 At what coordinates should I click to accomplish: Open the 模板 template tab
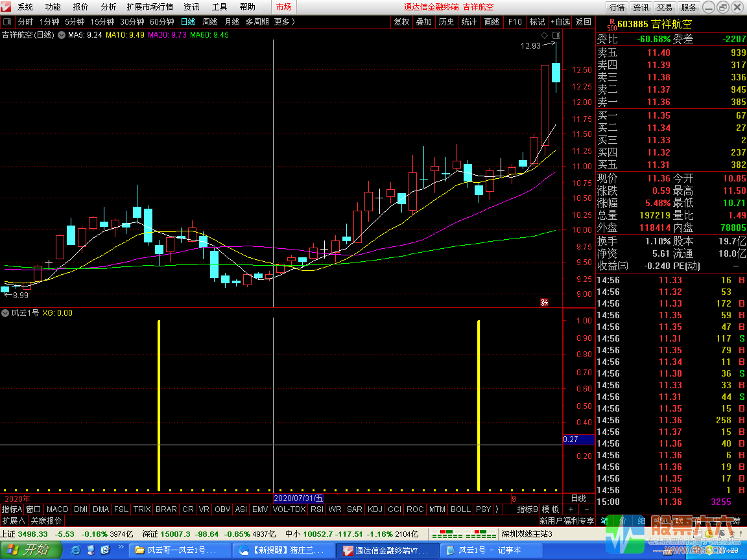tap(551, 509)
